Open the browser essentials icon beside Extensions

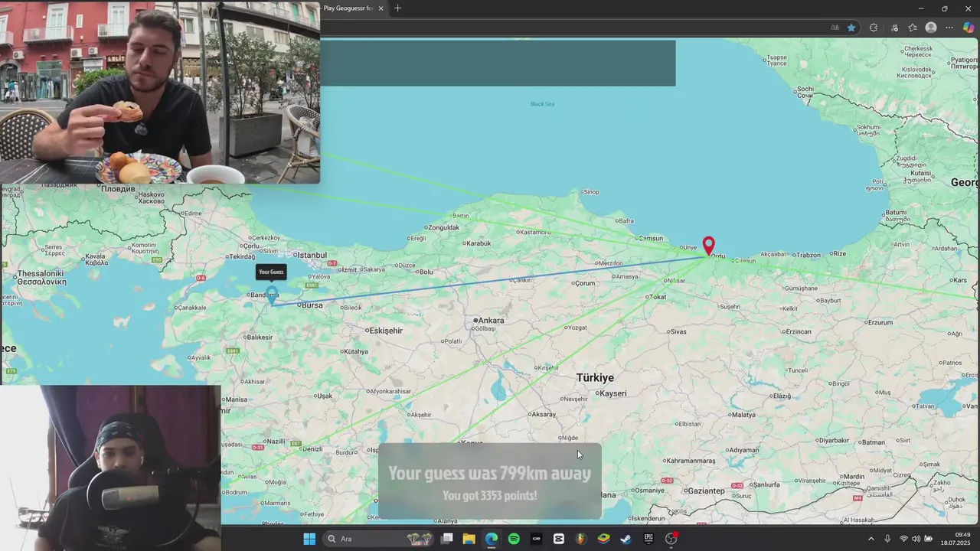[894, 28]
